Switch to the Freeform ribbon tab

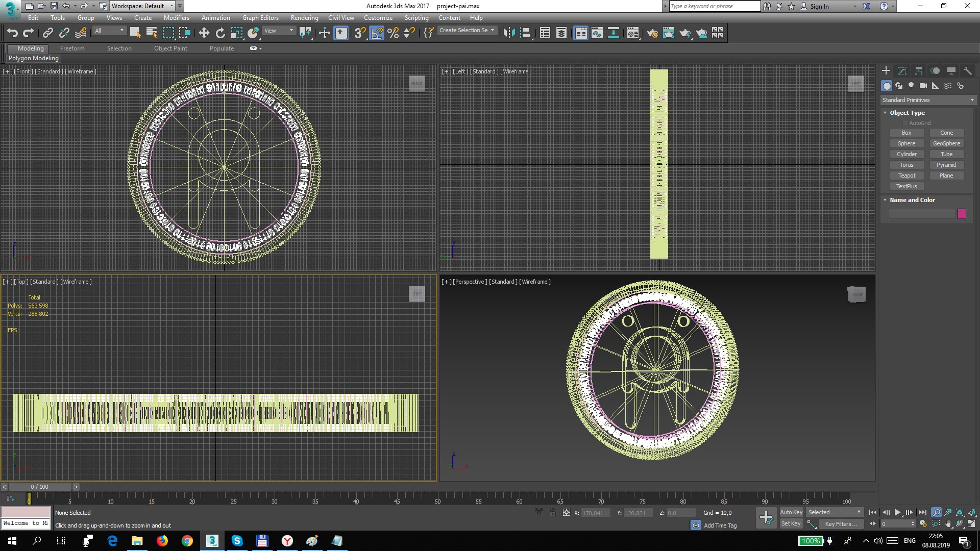click(72, 48)
